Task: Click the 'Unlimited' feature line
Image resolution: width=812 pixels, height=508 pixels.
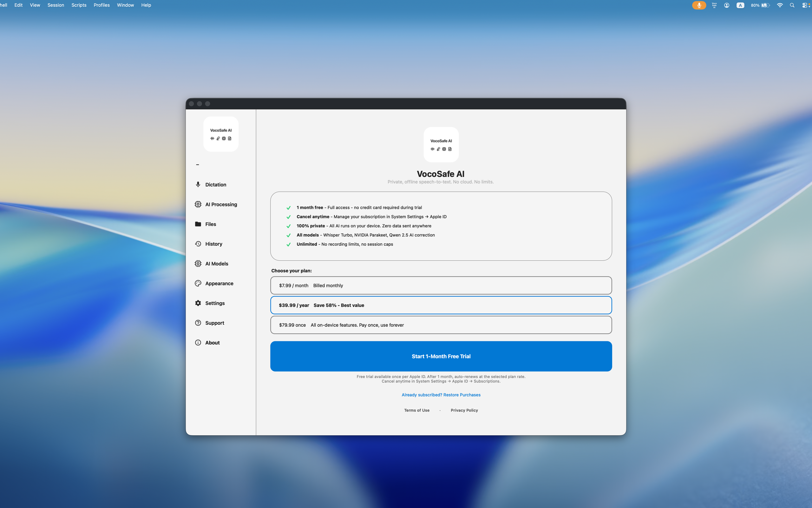Action: (344, 244)
